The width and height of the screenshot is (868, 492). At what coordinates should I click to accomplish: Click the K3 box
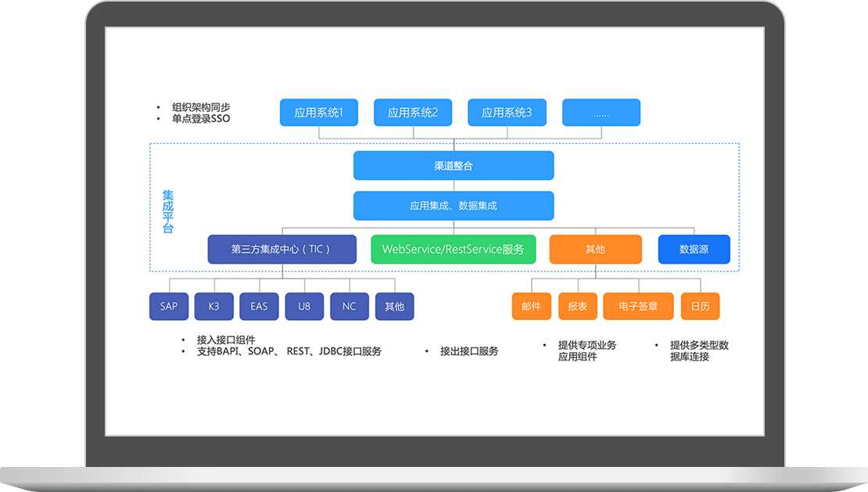214,307
